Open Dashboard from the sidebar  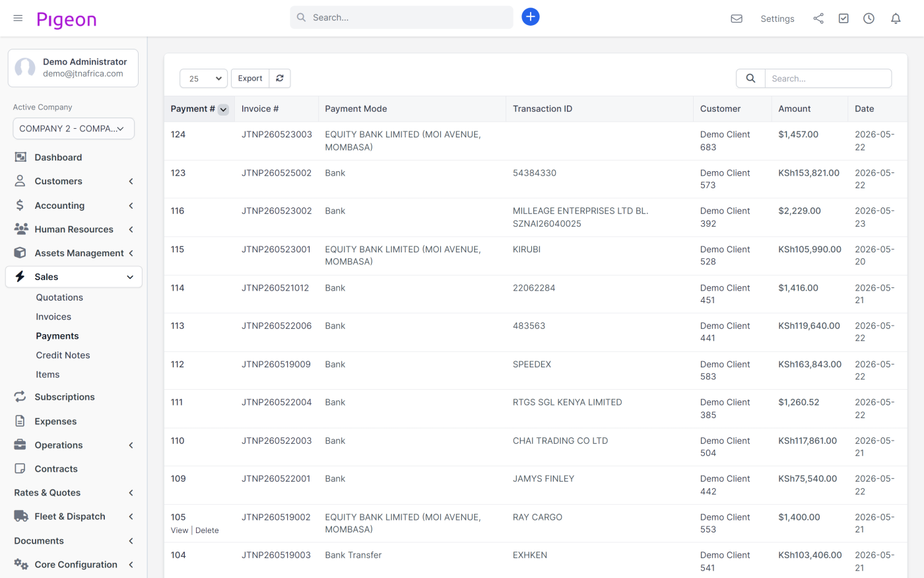pos(58,157)
